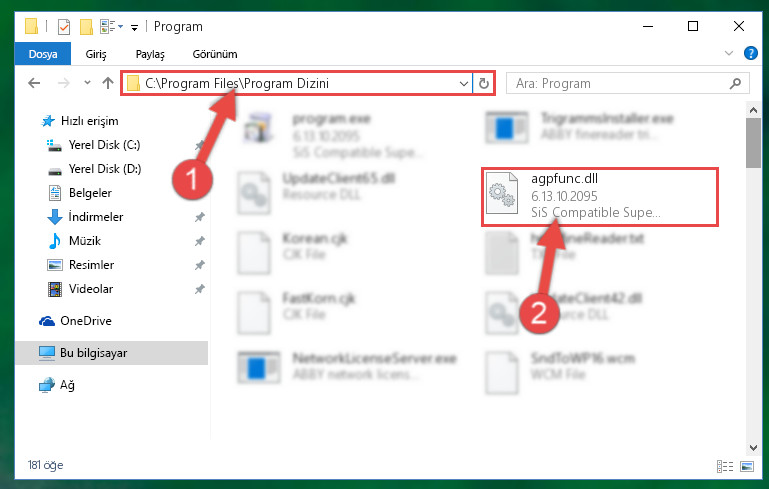
Task: Expand the address bar history dropdown
Action: [x=463, y=83]
